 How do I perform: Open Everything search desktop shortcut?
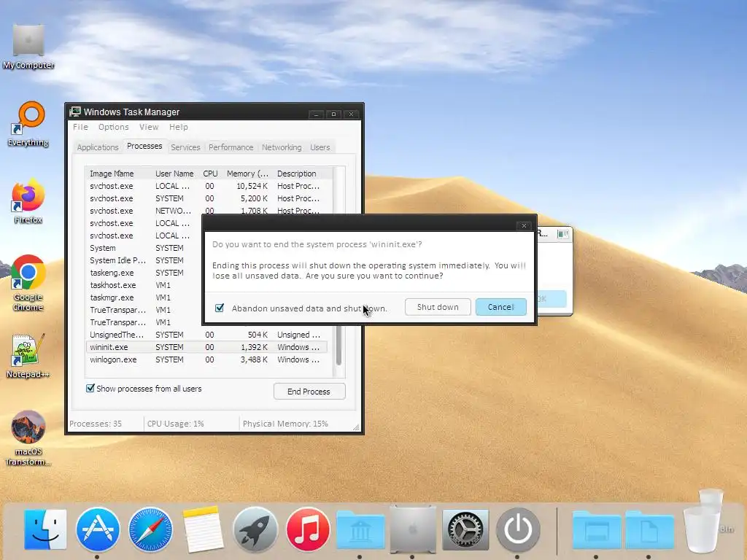[x=28, y=124]
